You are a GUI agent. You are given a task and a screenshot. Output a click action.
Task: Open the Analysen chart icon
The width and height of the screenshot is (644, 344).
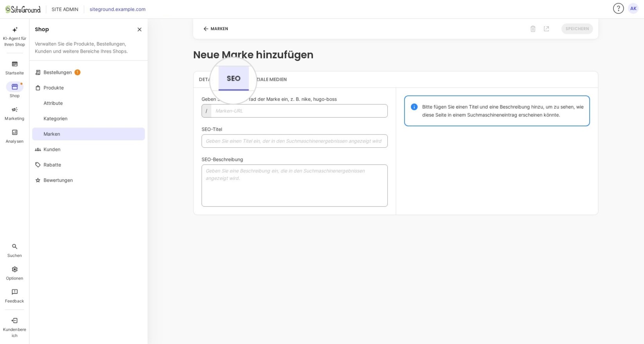click(14, 133)
